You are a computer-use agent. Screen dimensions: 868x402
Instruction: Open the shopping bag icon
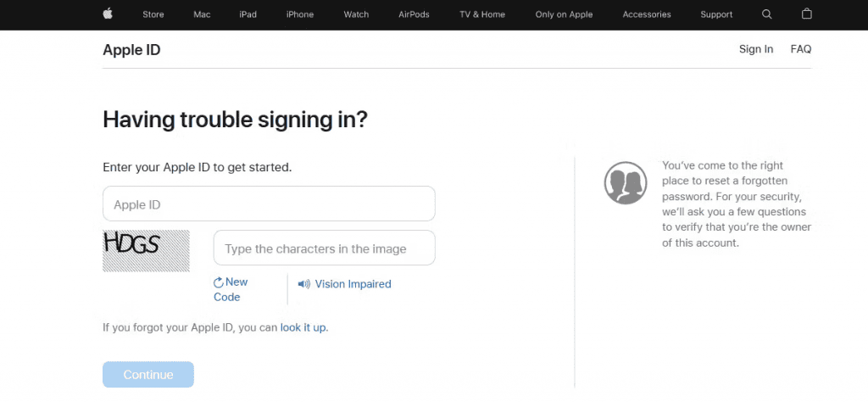806,14
